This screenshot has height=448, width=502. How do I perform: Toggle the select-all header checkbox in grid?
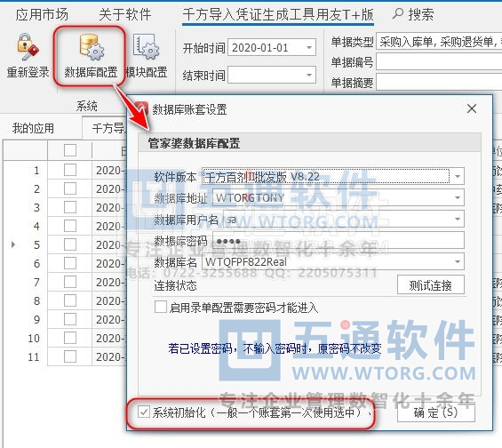[x=70, y=150]
